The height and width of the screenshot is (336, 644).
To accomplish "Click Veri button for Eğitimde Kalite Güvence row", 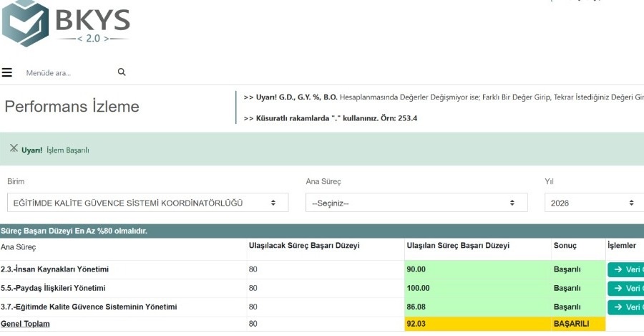I will pos(625,307).
